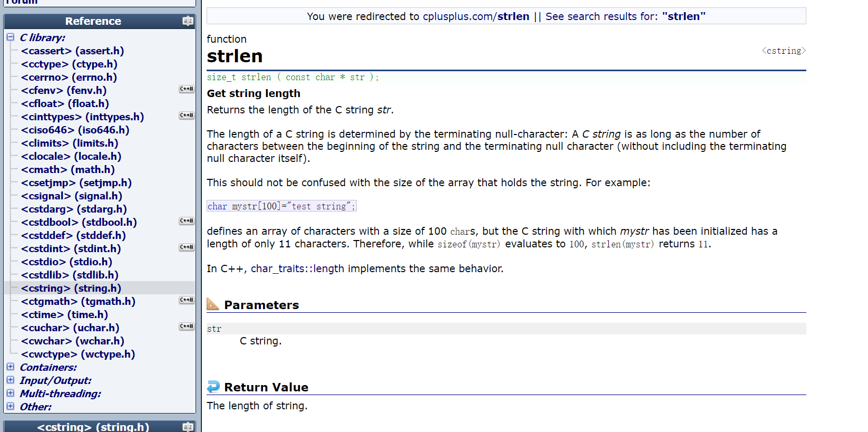The image size is (868, 432).
Task: Click the Return Value arrow icon
Action: tap(213, 387)
